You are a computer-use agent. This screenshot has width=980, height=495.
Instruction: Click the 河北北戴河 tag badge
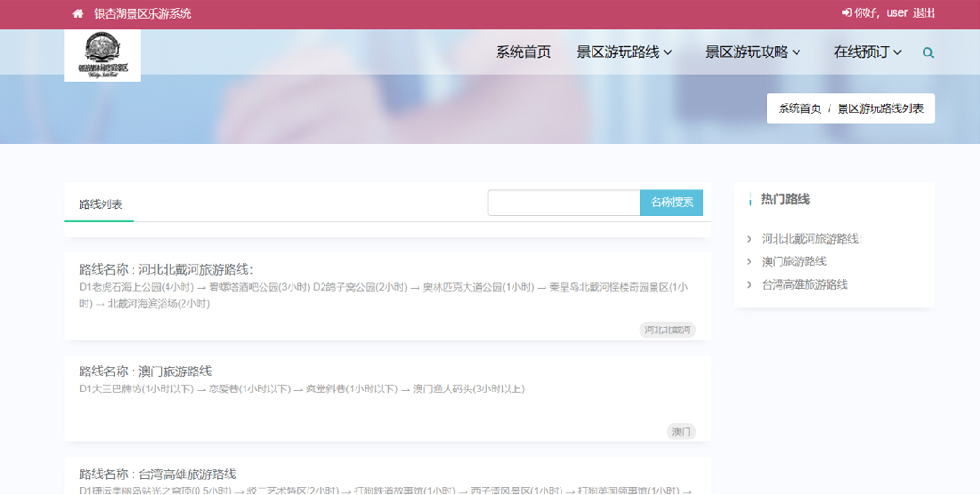[668, 330]
